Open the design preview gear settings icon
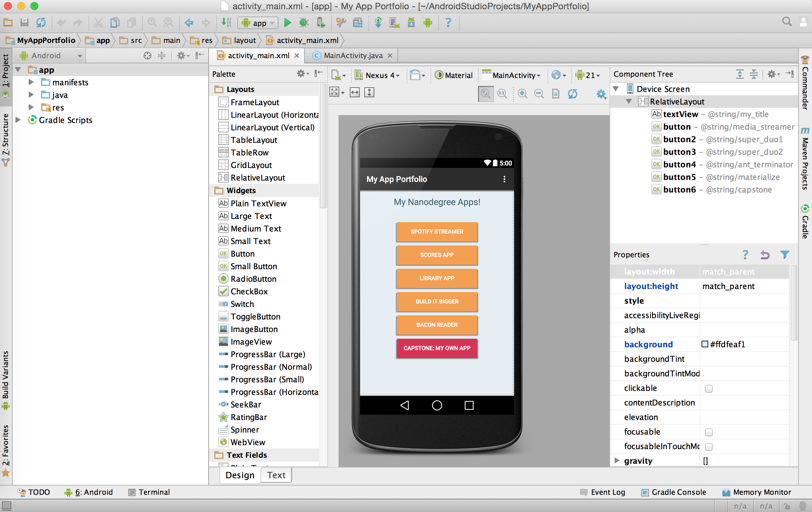The width and height of the screenshot is (812, 512). click(601, 94)
